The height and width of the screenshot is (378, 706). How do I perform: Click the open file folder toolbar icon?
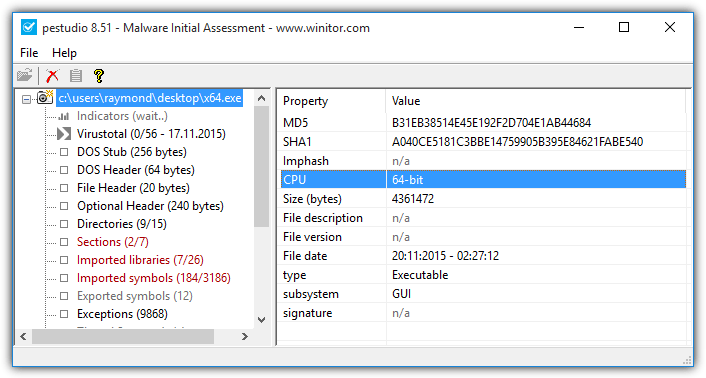[25, 75]
